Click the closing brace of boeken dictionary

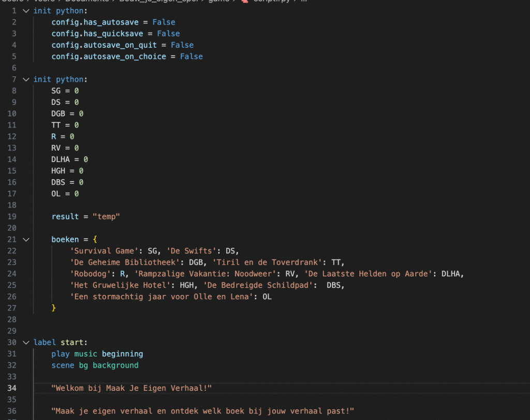(53, 308)
